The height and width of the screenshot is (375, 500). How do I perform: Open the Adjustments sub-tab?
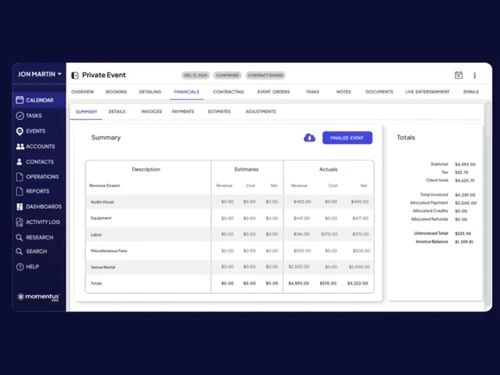point(261,112)
